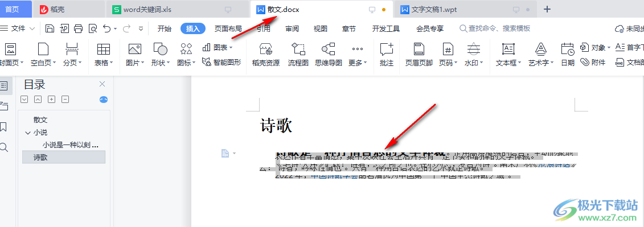
Task: Collapse all outline levels with minus box
Action: pos(65,99)
